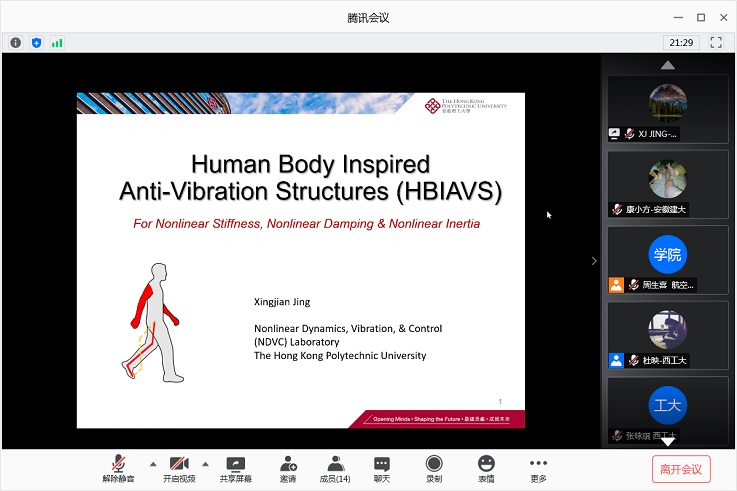Click the blue security shield icon
This screenshot has height=491, width=737.
coord(36,43)
